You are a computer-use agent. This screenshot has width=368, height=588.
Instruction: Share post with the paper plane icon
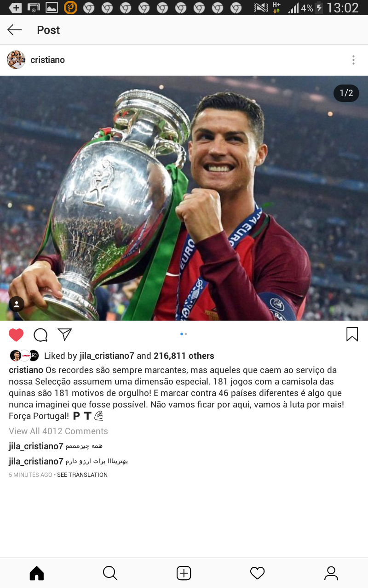[x=65, y=334]
